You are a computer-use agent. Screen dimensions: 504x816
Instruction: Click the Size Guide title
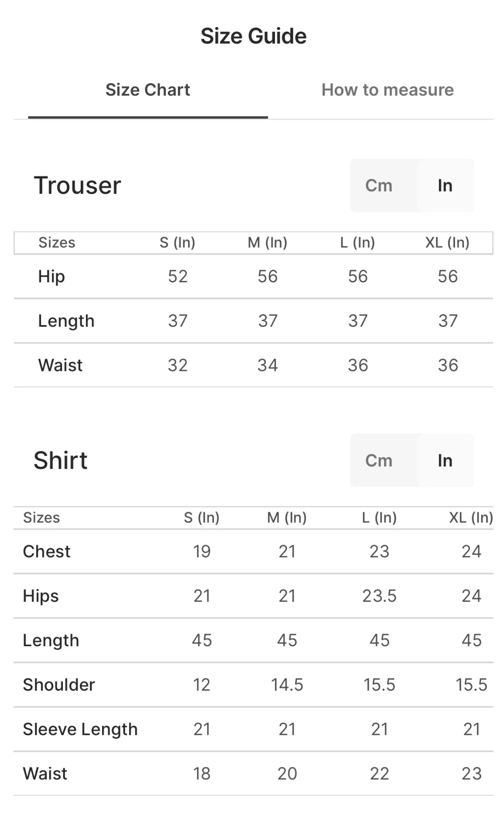click(253, 36)
